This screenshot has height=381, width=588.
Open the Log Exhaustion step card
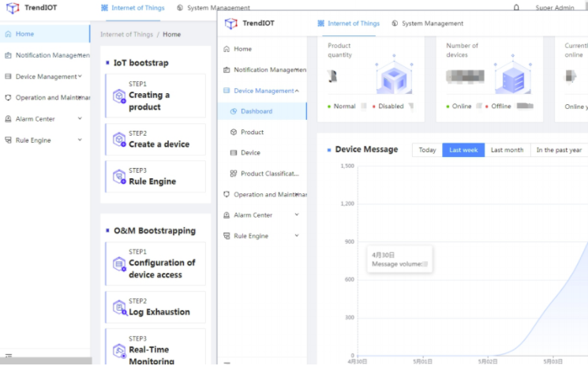[155, 308]
